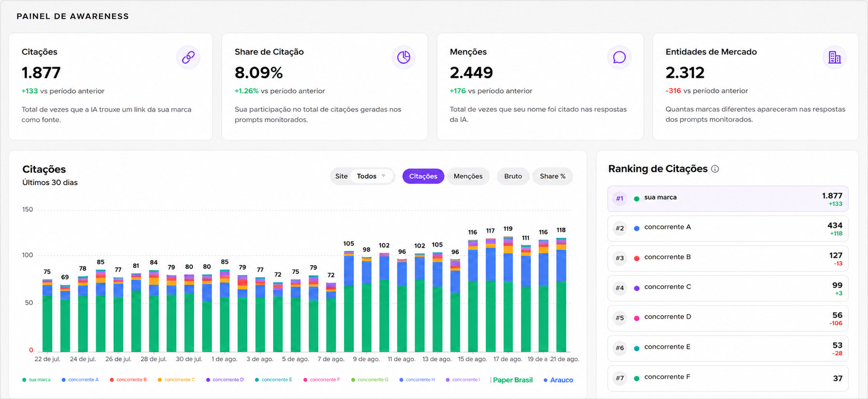
Task: Open the Site 'Todos' dropdown
Action: tap(371, 176)
